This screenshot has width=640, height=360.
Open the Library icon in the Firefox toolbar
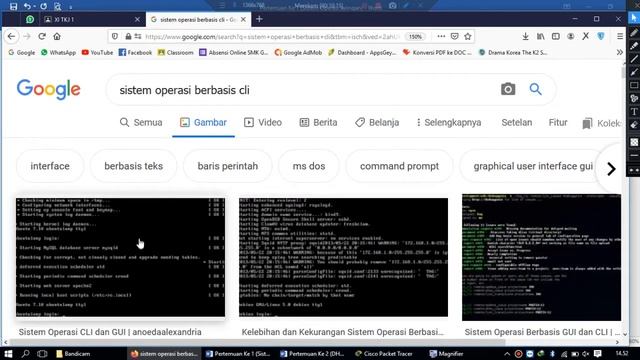point(540,36)
